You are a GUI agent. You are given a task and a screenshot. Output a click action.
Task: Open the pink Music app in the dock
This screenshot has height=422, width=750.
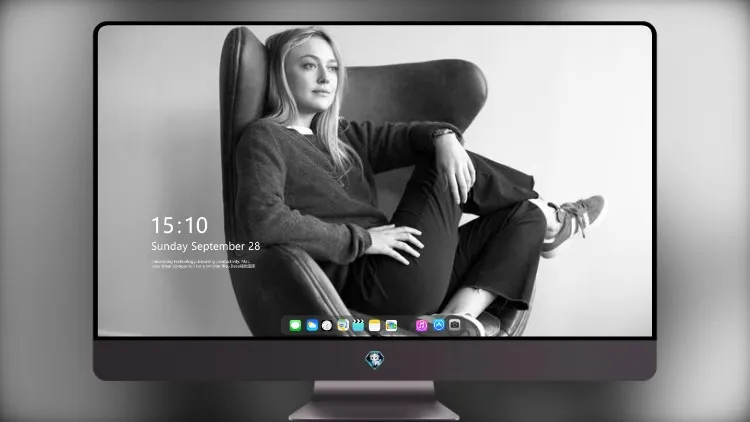pos(421,326)
